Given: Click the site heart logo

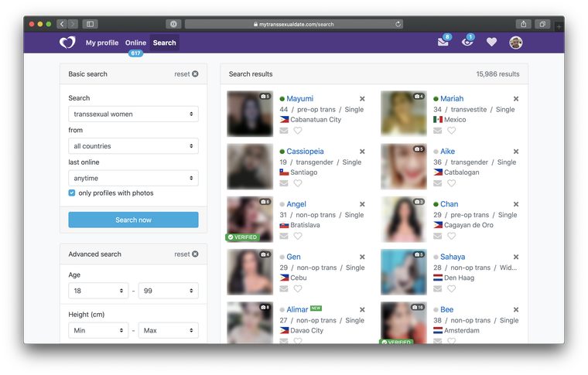Looking at the screenshot, I should click(67, 43).
